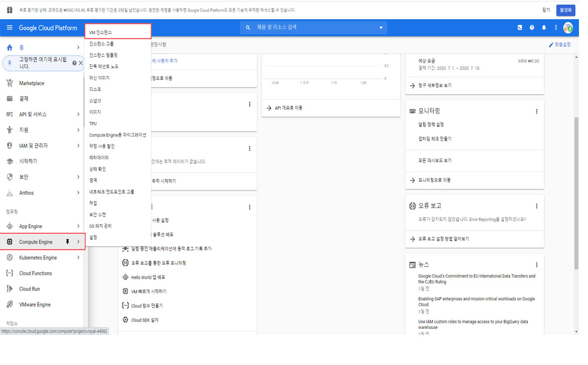Open 모니터링 card kebab menu
This screenshot has width=588, height=365.
(537, 111)
